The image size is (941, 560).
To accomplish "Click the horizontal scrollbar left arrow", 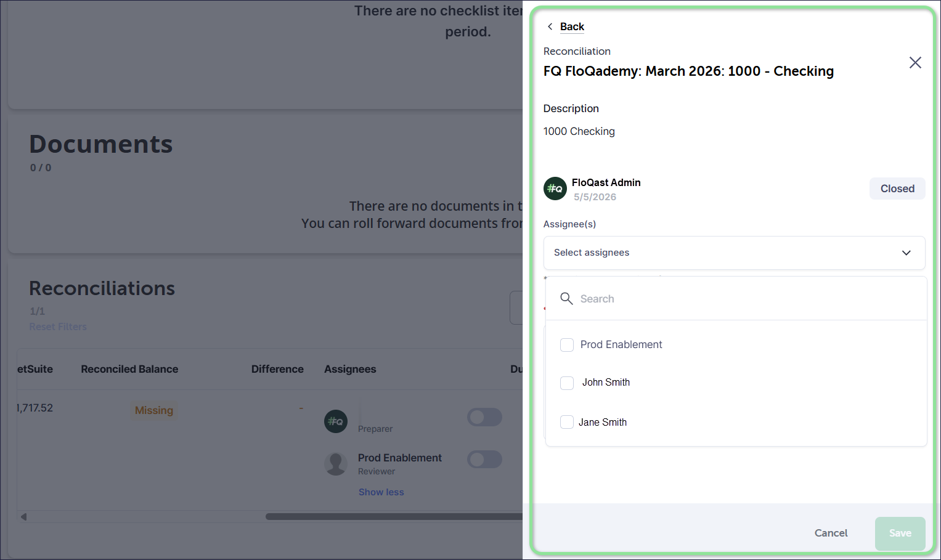I will [x=23, y=516].
